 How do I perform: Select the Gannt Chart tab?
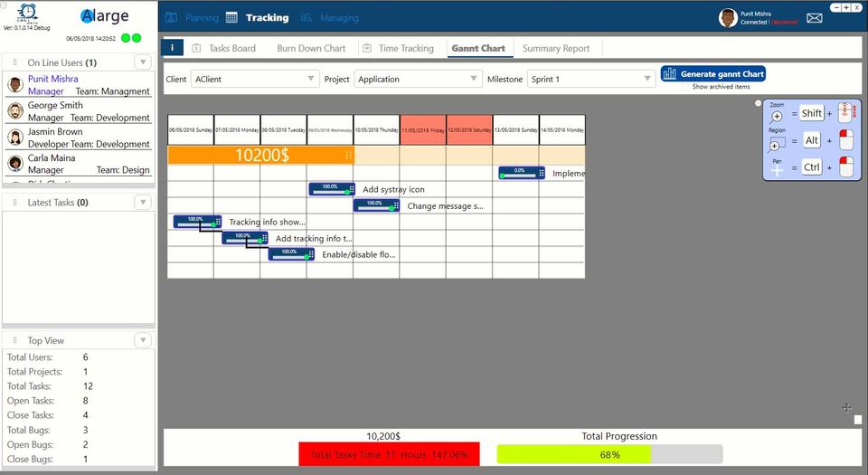[x=478, y=48]
